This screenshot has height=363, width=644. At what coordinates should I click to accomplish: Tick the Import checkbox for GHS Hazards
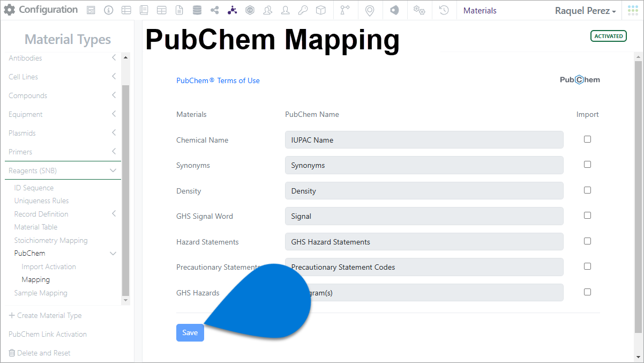(587, 292)
